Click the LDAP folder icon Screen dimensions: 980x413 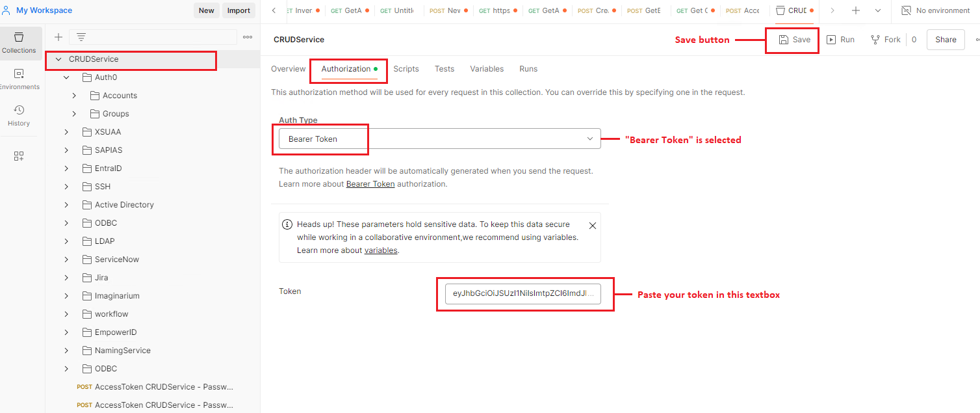click(88, 241)
